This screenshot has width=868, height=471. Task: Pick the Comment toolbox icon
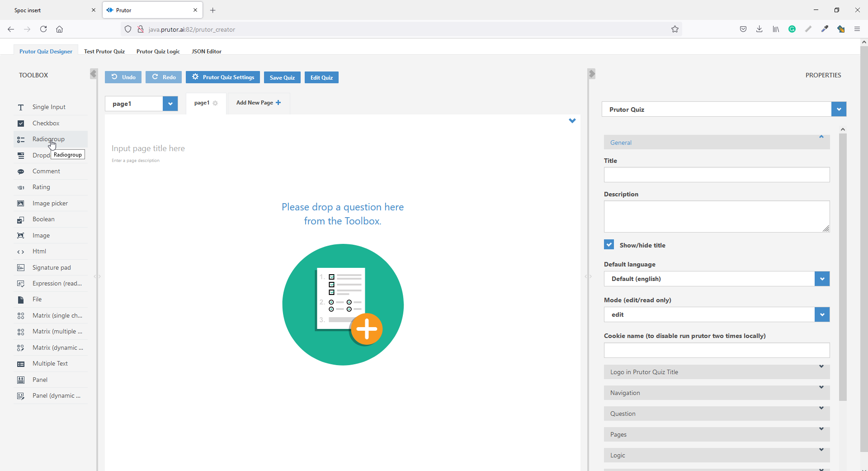click(x=21, y=171)
